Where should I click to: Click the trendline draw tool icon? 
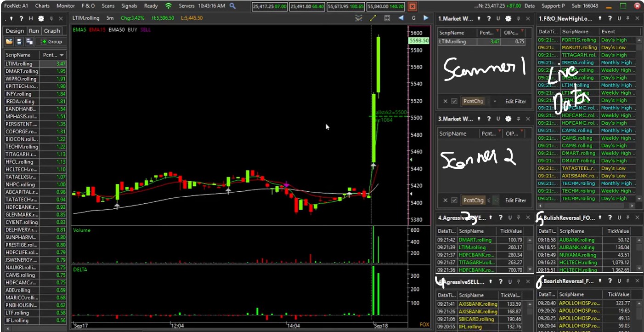pos(373,18)
